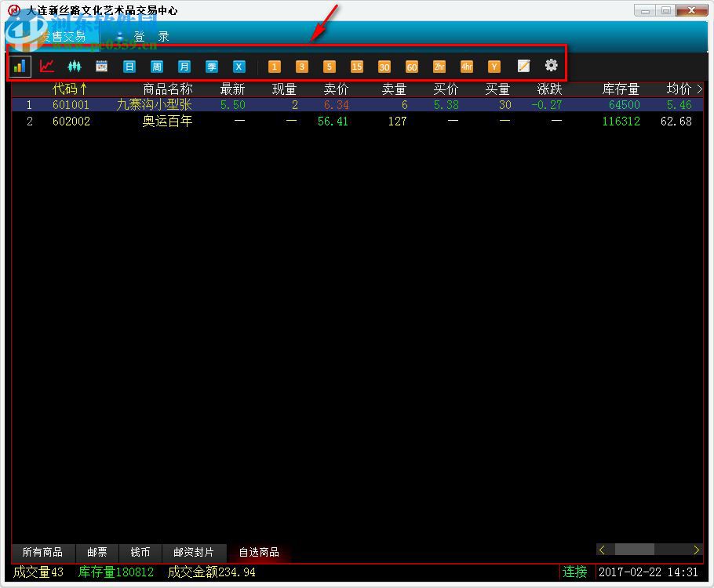Click code 601001
Viewport: 714px width, 588px height.
71,105
